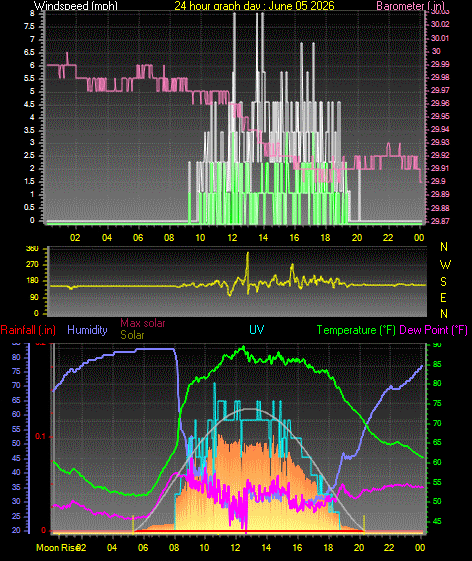
Task: Click '29.96' on the barometer axis
Action: (440, 103)
